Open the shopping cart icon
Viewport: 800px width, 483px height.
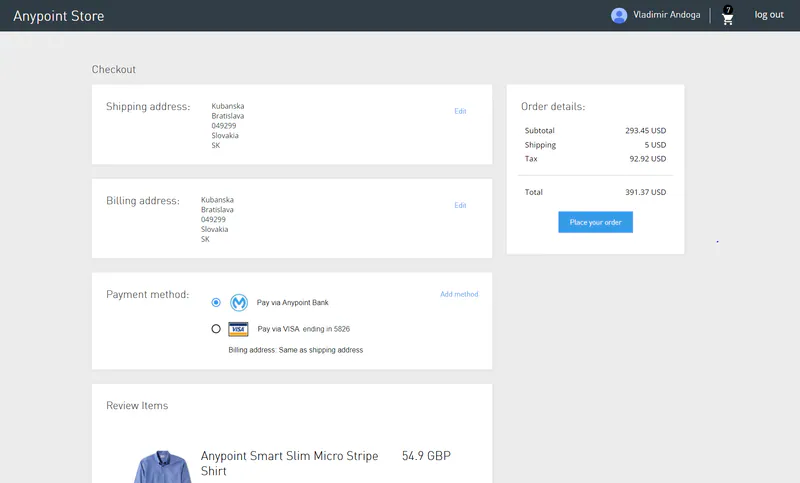pyautogui.click(x=727, y=17)
